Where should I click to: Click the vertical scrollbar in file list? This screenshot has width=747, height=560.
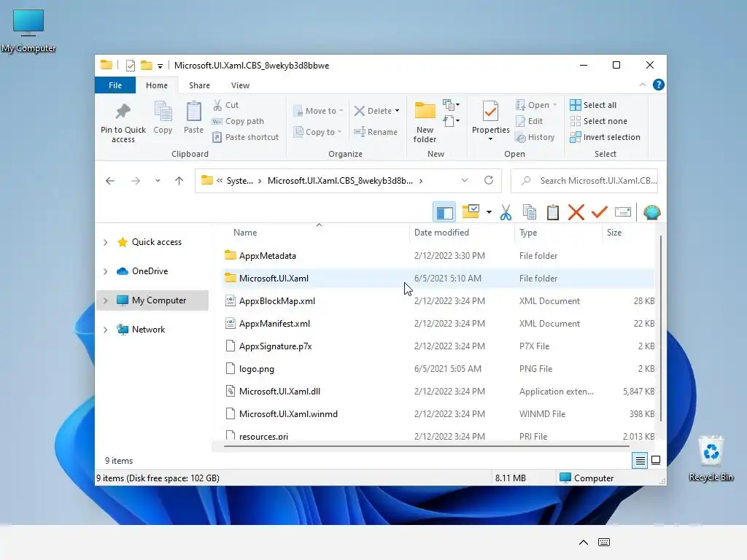coord(660,329)
